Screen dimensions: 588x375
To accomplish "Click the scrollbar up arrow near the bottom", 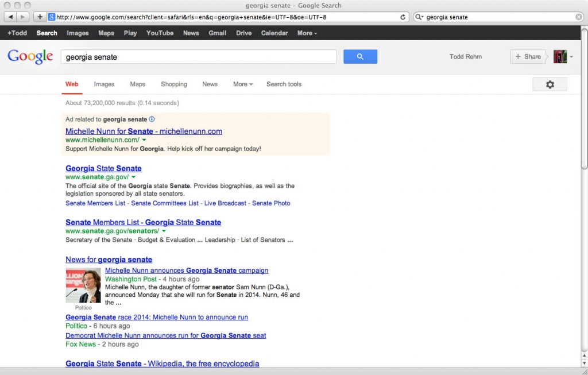I will (x=584, y=355).
